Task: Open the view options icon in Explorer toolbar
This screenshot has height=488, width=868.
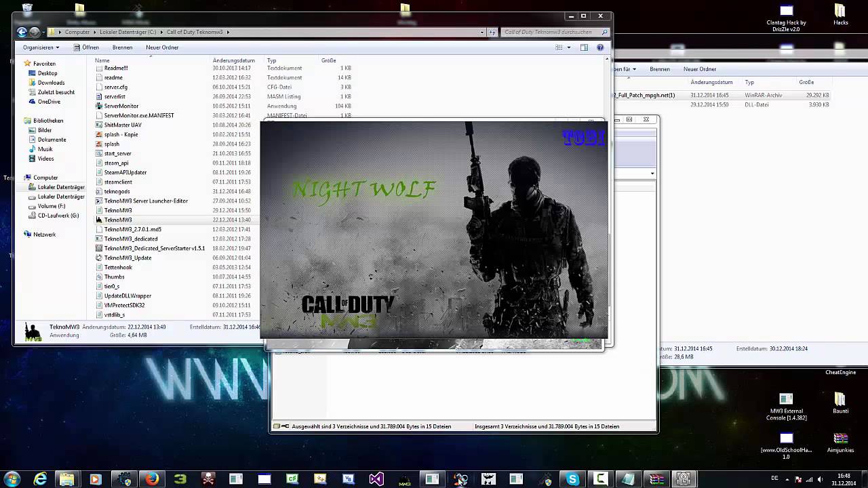Action: point(559,47)
